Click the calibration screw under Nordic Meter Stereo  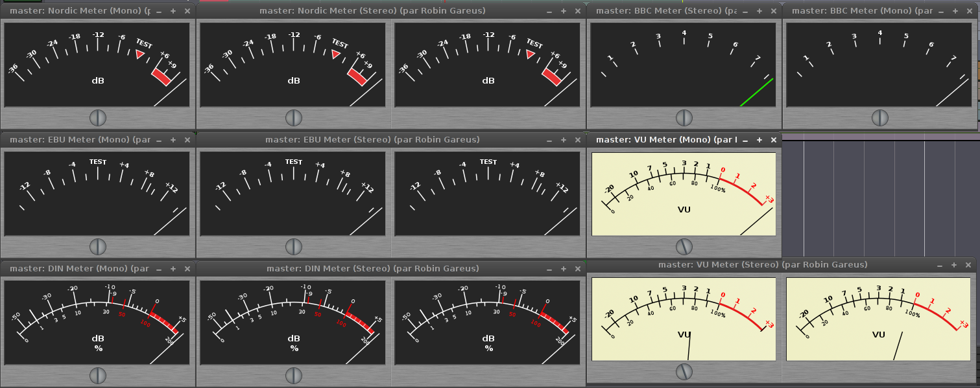293,117
